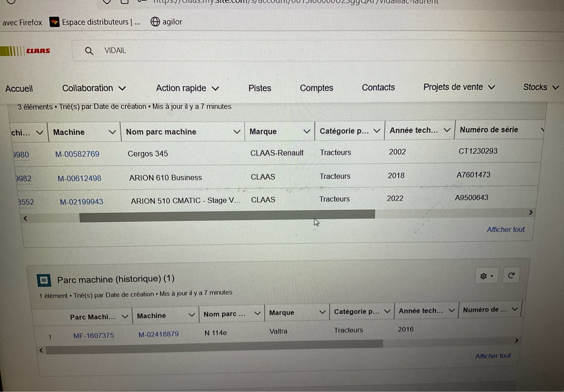The width and height of the screenshot is (564, 392).
Task: Open Parc Machi... column menu
Action: (x=125, y=317)
